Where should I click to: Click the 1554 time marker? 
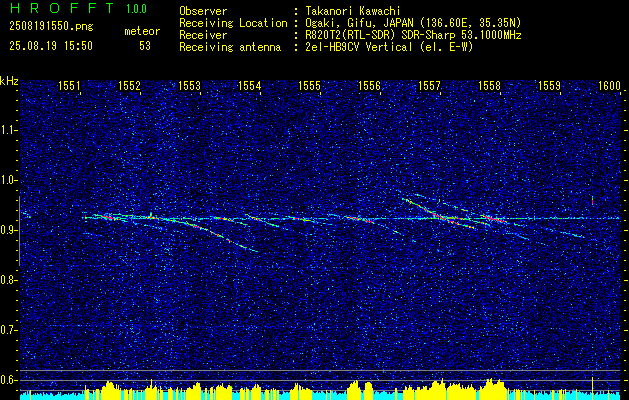pos(250,85)
